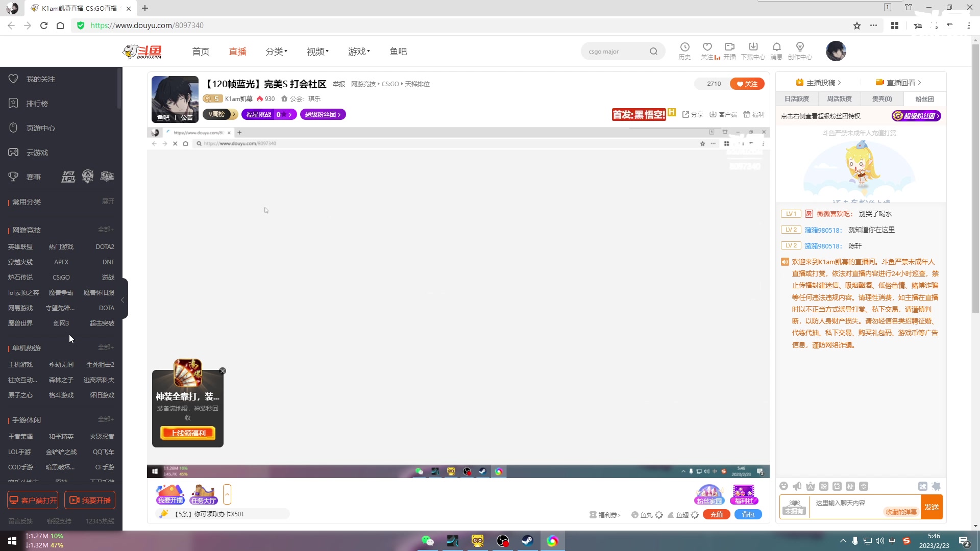This screenshot has width=980, height=551.
Task: Close the game ad popup
Action: 223,371
